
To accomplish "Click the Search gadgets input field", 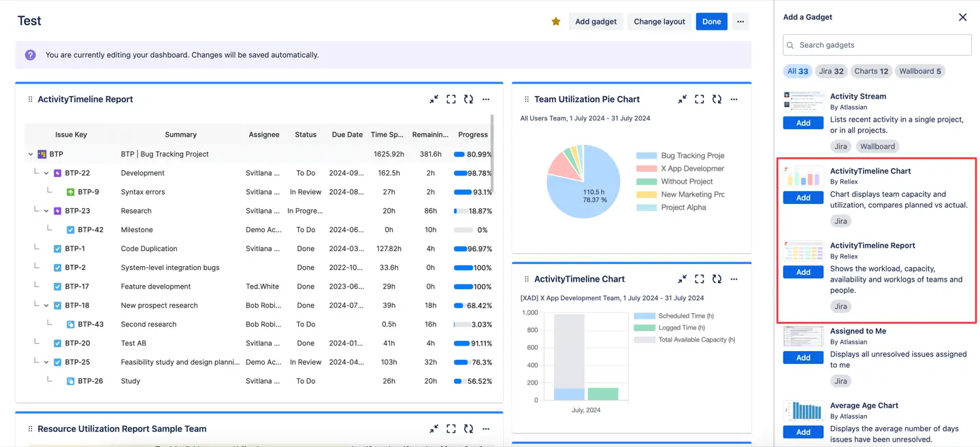I will 877,45.
